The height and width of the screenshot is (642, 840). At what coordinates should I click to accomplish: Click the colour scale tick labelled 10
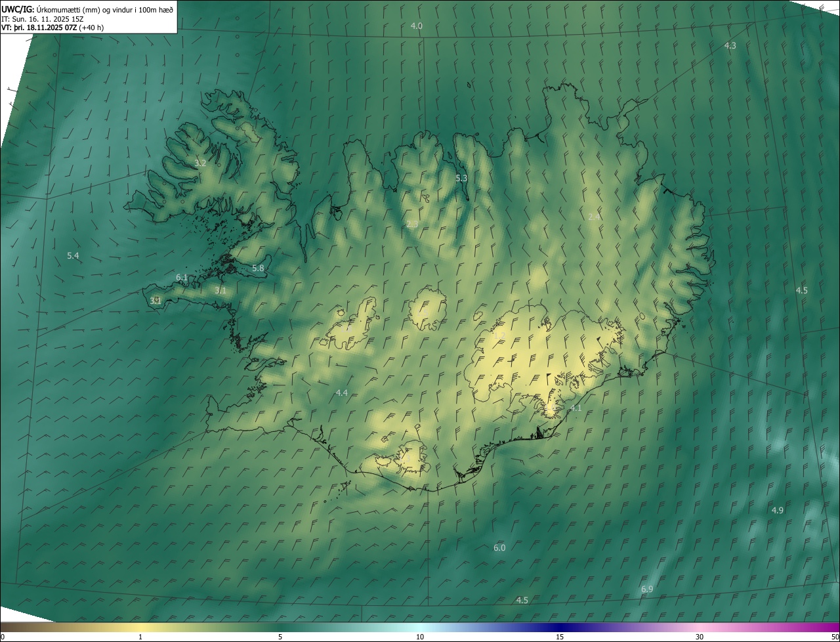pos(420,637)
